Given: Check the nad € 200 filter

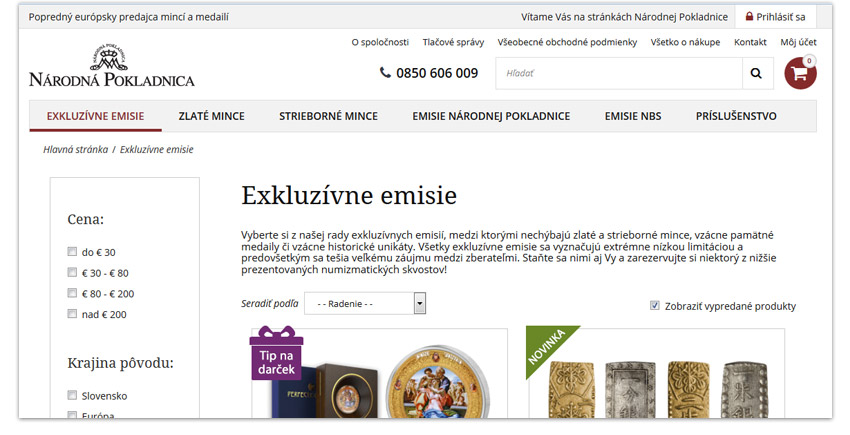Looking at the screenshot, I should tap(72, 314).
